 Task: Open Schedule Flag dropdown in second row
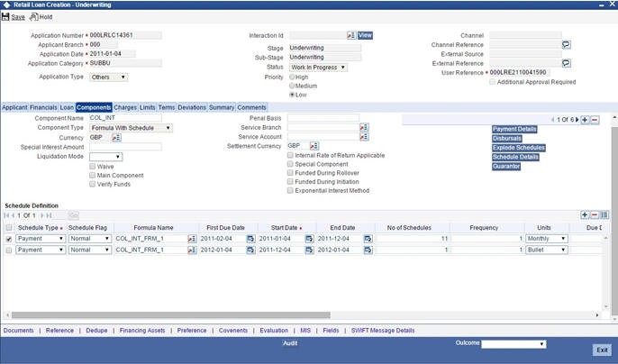click(90, 250)
